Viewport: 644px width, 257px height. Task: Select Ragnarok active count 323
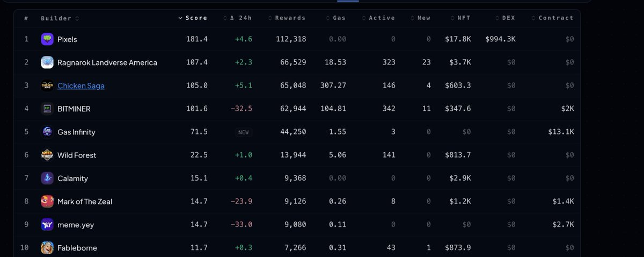pos(389,62)
